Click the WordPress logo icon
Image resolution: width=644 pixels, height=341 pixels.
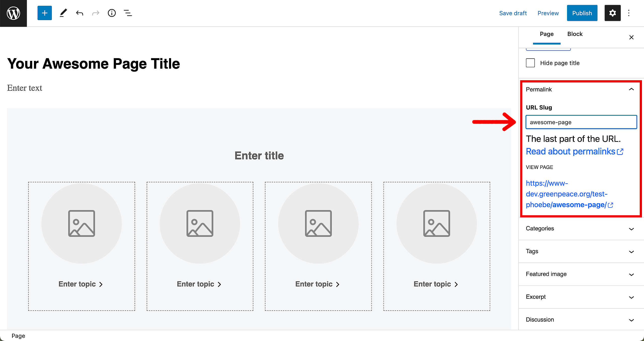(13, 13)
